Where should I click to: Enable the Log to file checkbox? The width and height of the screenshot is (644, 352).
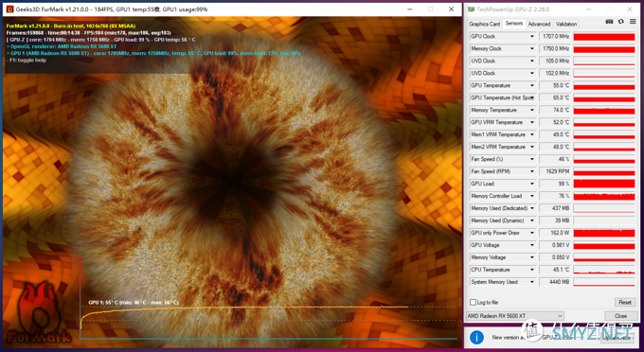[x=473, y=303]
